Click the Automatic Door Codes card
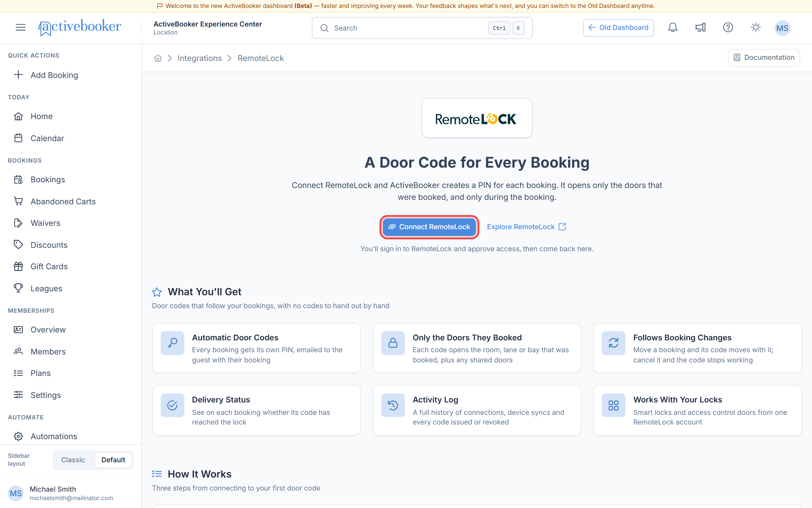812x508 pixels. [256, 348]
